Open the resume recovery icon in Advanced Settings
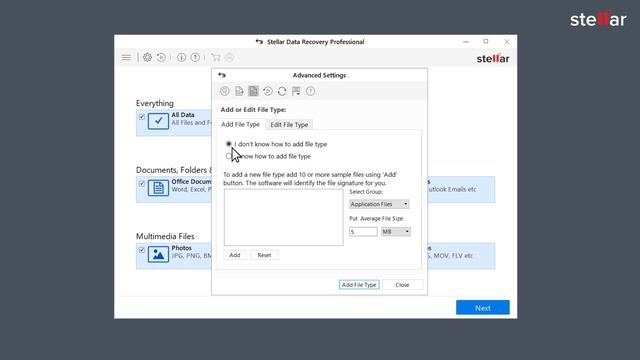640x360 pixels. [x=268, y=91]
